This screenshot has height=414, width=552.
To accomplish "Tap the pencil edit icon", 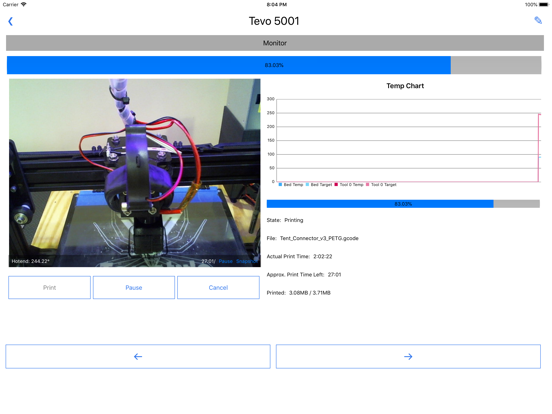I will coord(538,20).
